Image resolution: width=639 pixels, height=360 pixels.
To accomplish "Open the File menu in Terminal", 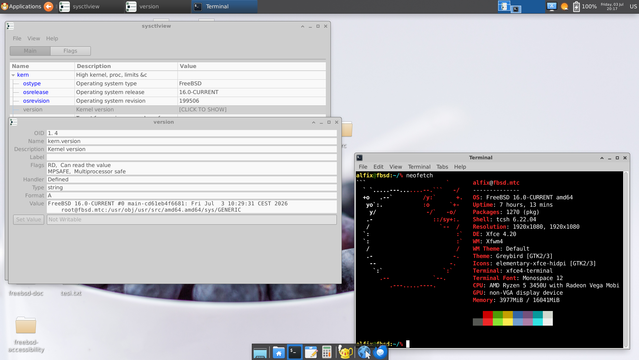I will coord(363,167).
